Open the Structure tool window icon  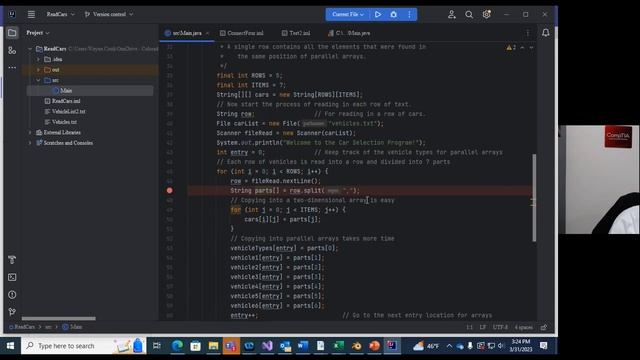12,50
